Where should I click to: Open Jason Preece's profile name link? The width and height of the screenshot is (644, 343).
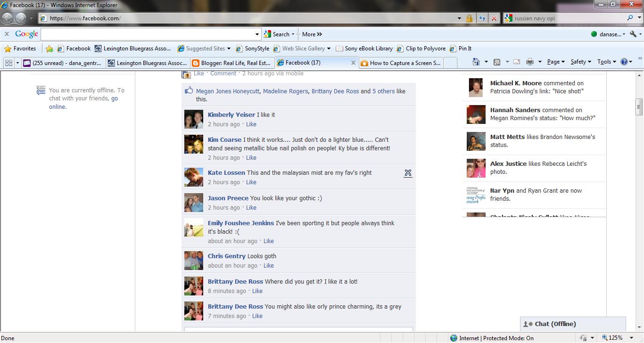(x=228, y=198)
